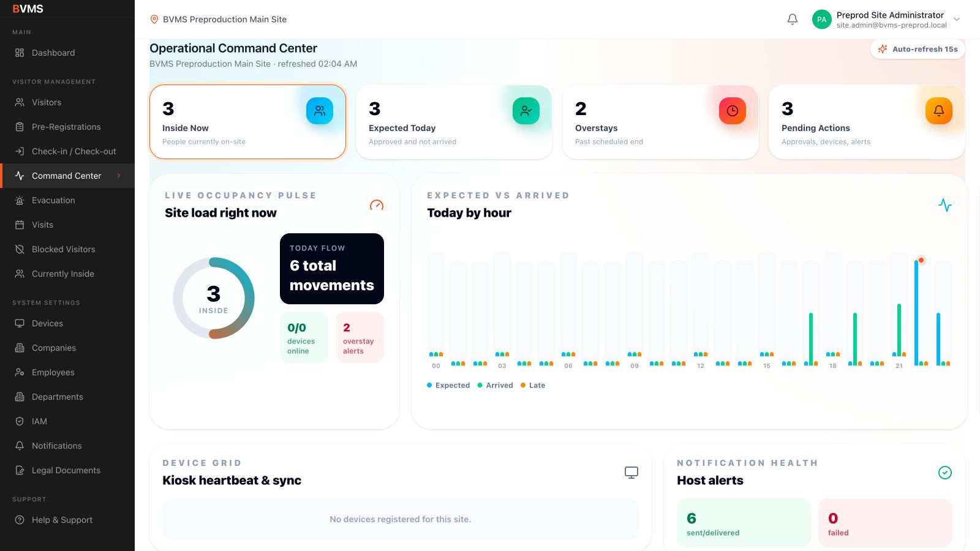980x551 pixels.
Task: Click the Inside Now people icon
Action: [x=320, y=111]
